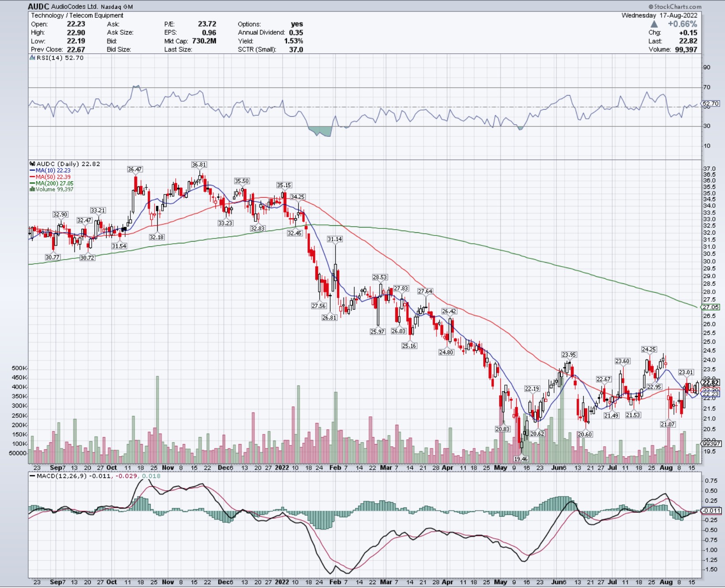Viewport: 725px width, 588px height.
Task: Click the 24.80 price label
Action: pos(446,352)
